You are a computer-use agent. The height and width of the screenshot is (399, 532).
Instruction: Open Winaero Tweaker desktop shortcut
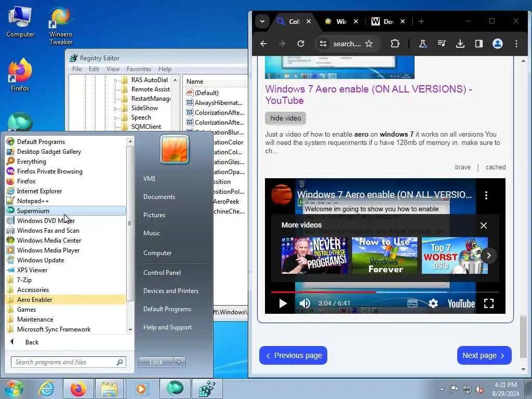pyautogui.click(x=61, y=26)
